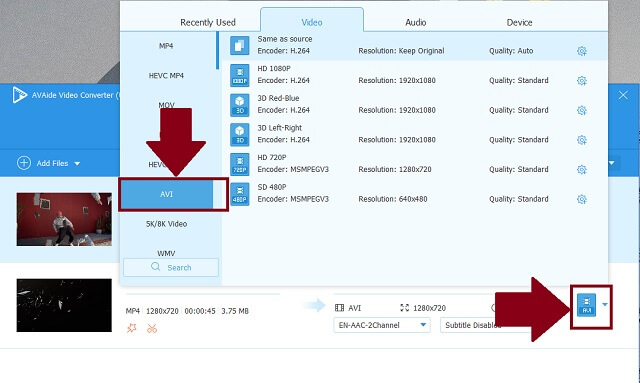Select MP4 in the format list

166,46
